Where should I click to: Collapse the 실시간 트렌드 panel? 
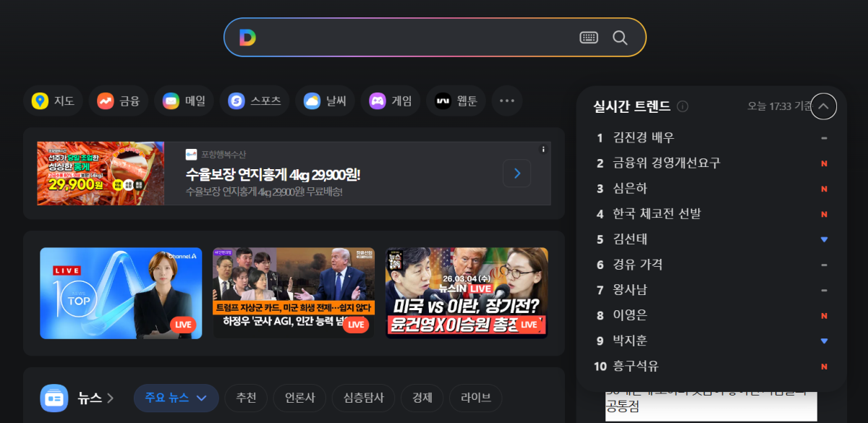pos(823,106)
